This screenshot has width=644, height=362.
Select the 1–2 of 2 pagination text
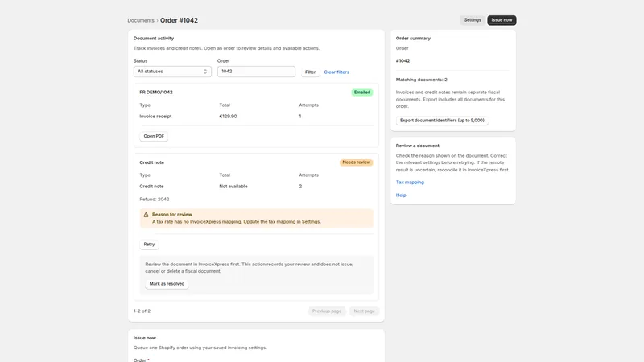(142, 311)
